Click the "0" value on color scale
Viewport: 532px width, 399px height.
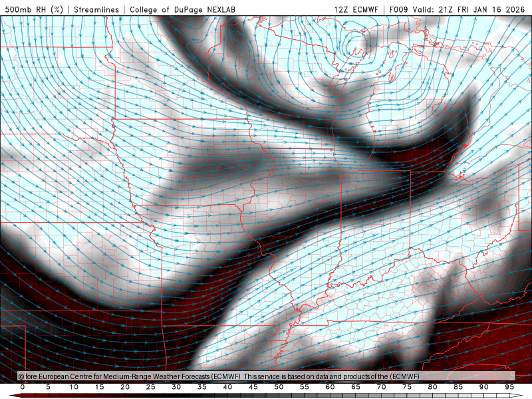[x=23, y=387]
